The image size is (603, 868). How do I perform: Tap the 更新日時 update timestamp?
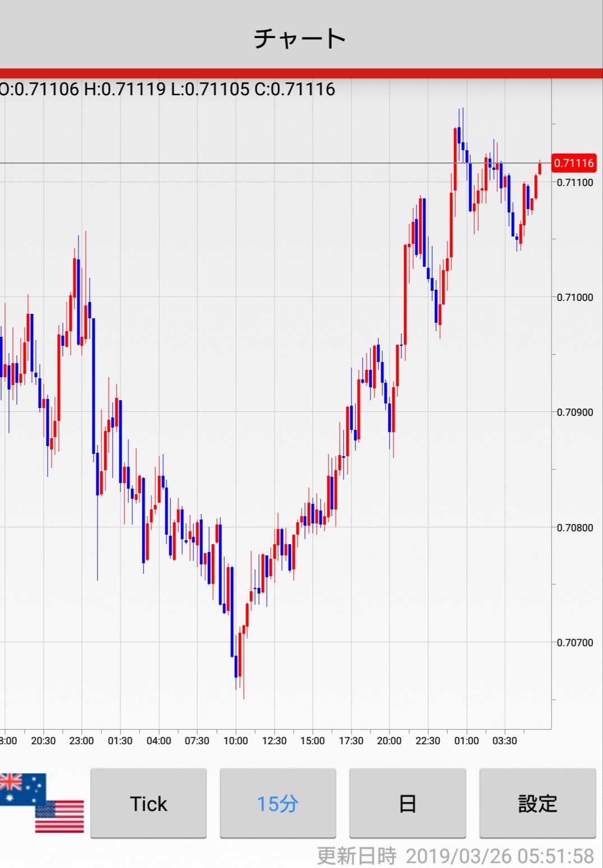point(455,856)
